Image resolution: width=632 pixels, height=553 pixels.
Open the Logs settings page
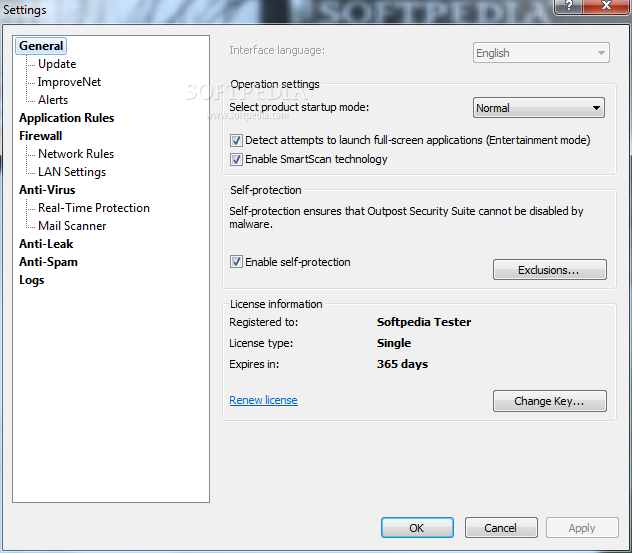(x=31, y=280)
